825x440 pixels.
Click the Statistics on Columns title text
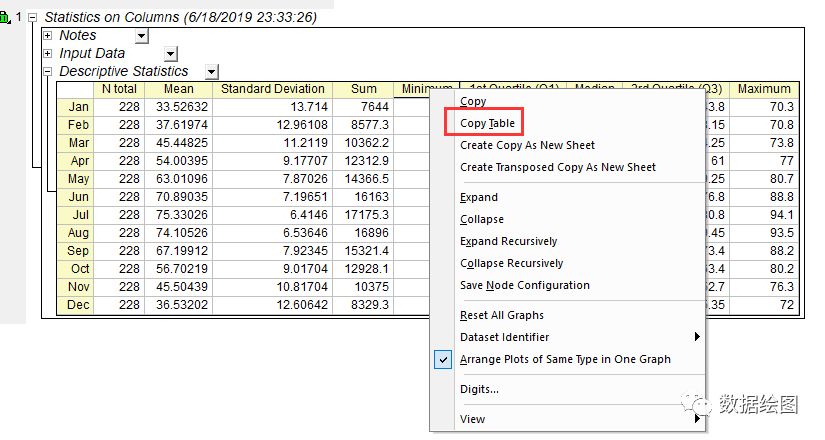(180, 17)
